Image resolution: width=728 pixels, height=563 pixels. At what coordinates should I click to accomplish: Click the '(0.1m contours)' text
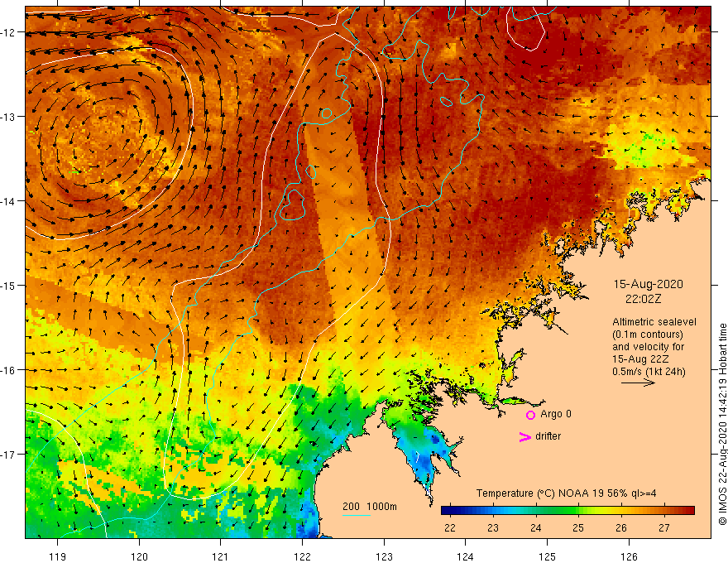tap(648, 334)
